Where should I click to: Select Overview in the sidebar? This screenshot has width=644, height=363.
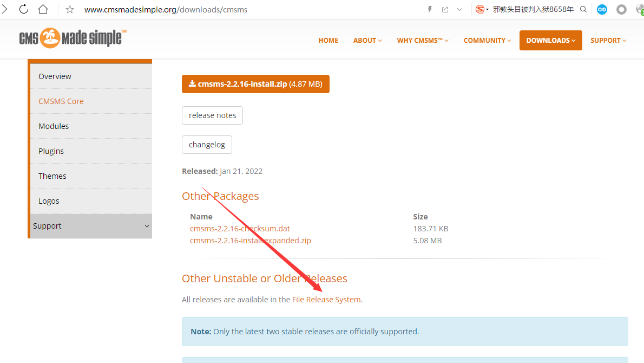pyautogui.click(x=91, y=76)
